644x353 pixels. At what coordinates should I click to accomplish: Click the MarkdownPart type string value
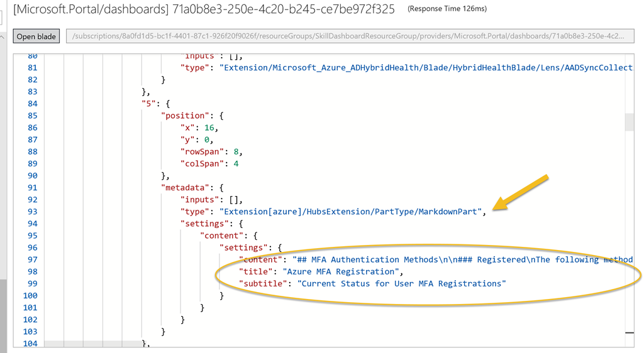(x=350, y=212)
